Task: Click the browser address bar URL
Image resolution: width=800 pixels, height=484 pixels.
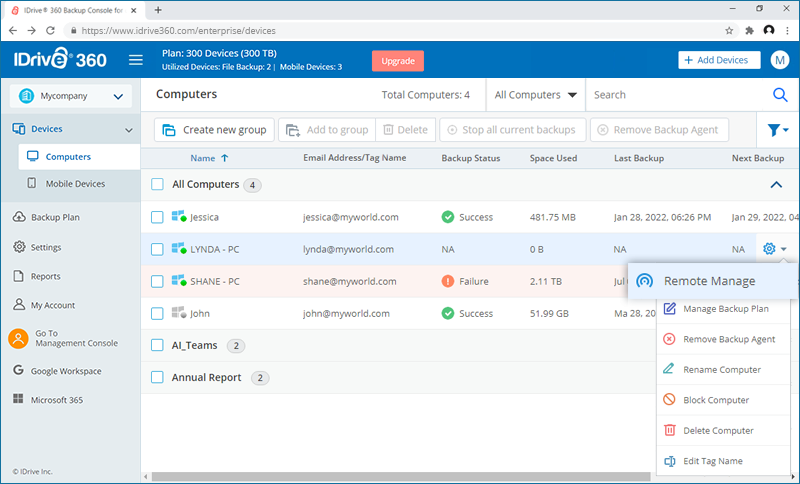Action: (179, 31)
